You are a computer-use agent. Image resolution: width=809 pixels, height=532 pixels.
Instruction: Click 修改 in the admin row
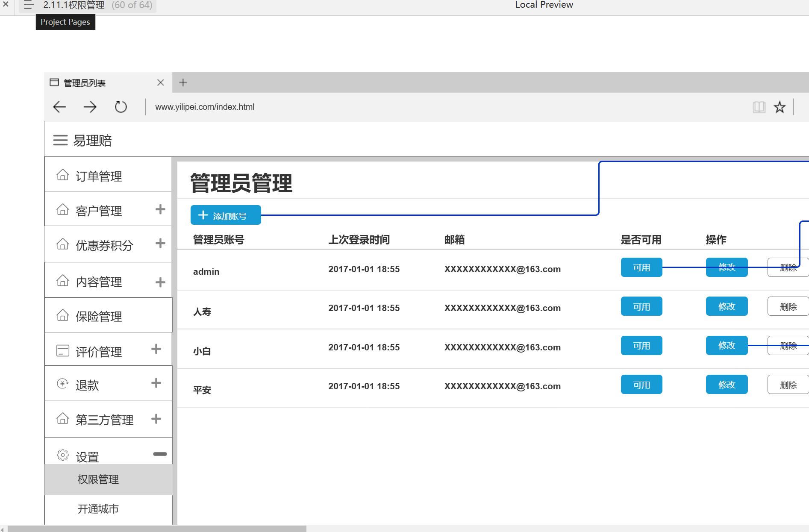tap(727, 267)
